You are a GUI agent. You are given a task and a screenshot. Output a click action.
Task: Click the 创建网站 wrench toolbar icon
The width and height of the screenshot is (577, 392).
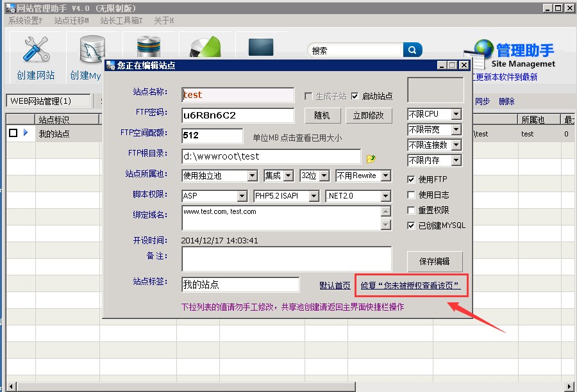pos(36,51)
